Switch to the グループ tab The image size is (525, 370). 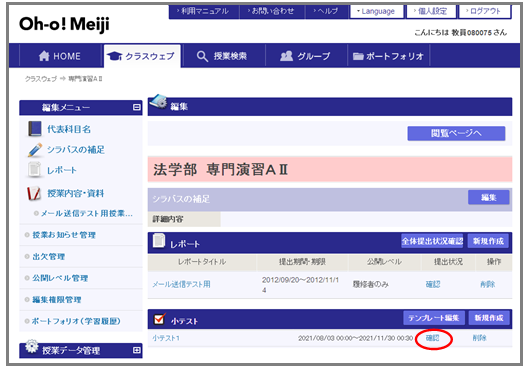point(306,56)
